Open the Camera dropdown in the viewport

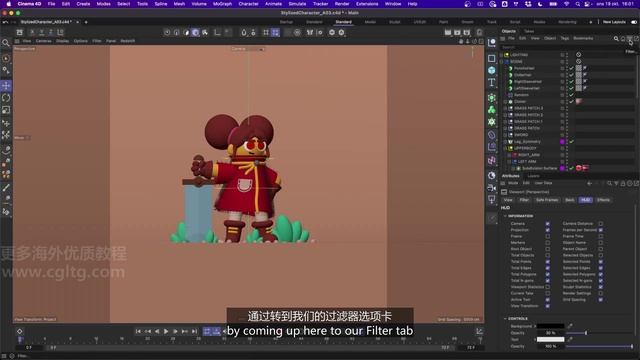coord(248,49)
